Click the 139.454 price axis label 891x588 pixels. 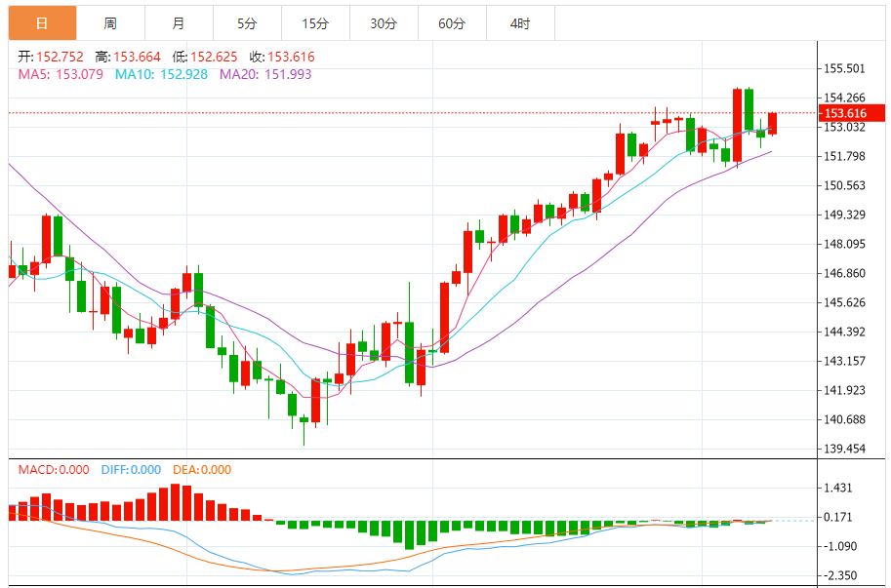point(844,449)
